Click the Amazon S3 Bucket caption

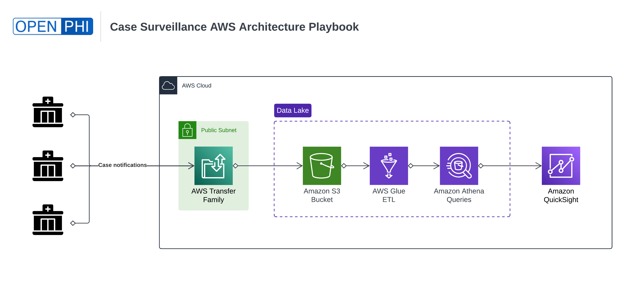(322, 195)
